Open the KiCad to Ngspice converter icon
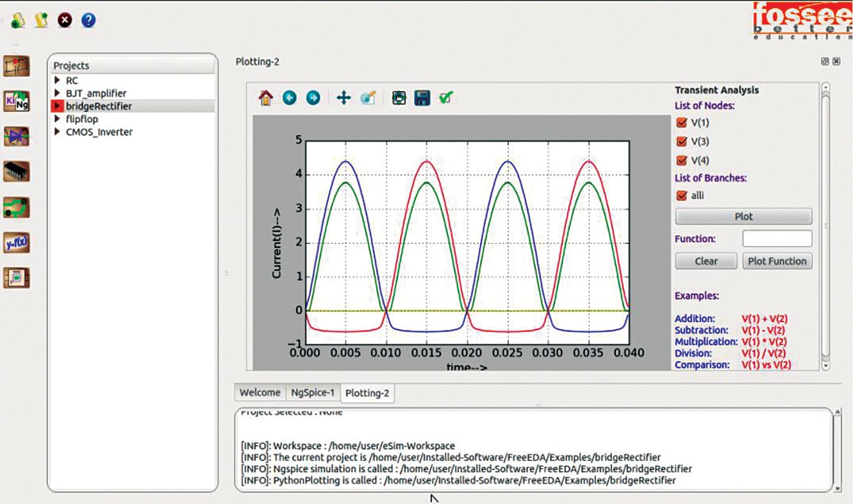Viewport: 853px width, 504px height. 17,101
